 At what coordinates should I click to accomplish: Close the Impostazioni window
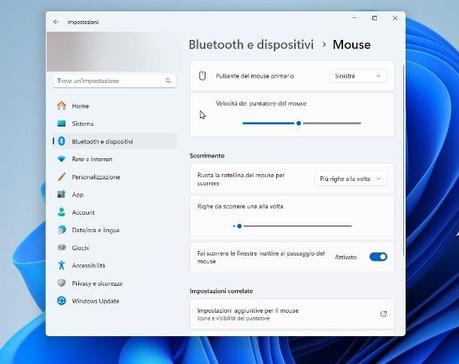pos(395,18)
